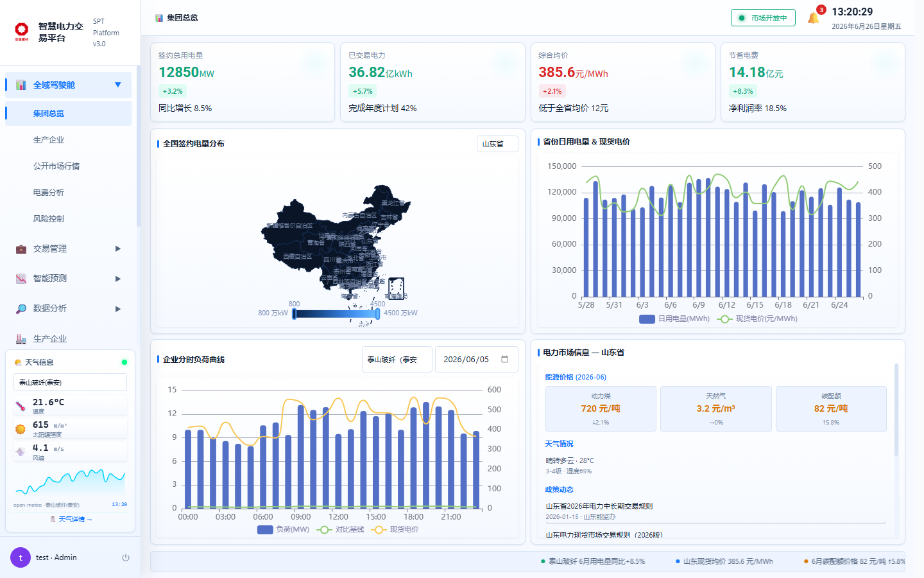This screenshot has height=578, width=924.
Task: Toggle 负荷(MW) legend in load chart
Action: [283, 529]
